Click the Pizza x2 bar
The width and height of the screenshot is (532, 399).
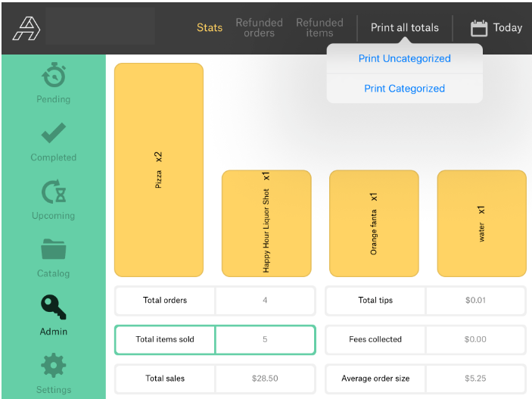tap(159, 170)
